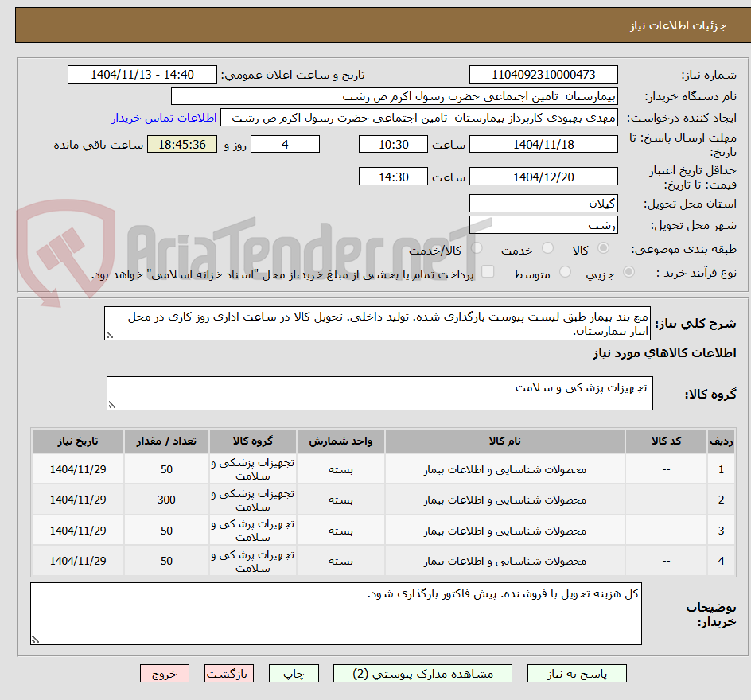Image resolution: width=751 pixels, height=700 pixels.
Task: Click the validity time 14:30 field
Action: pyautogui.click(x=393, y=177)
